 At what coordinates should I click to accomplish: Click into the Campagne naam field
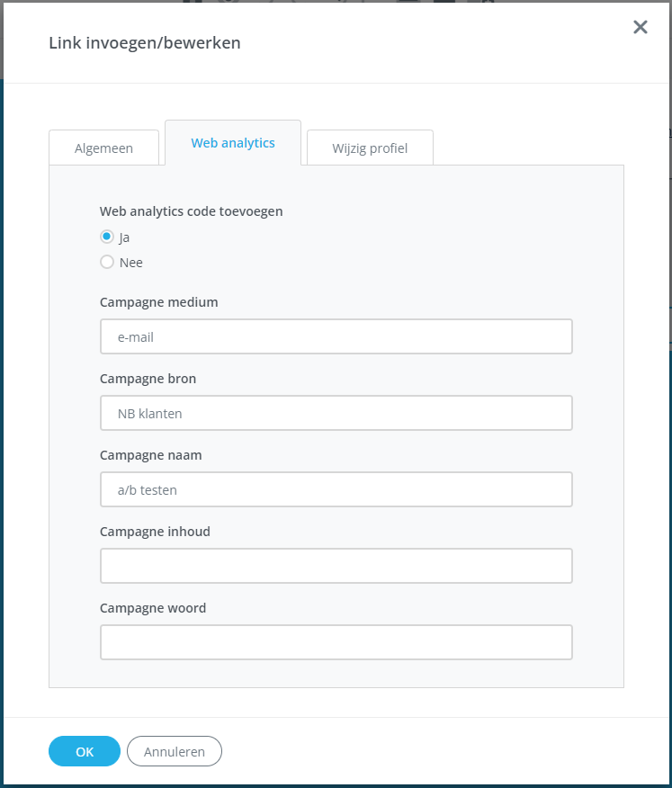pos(336,489)
